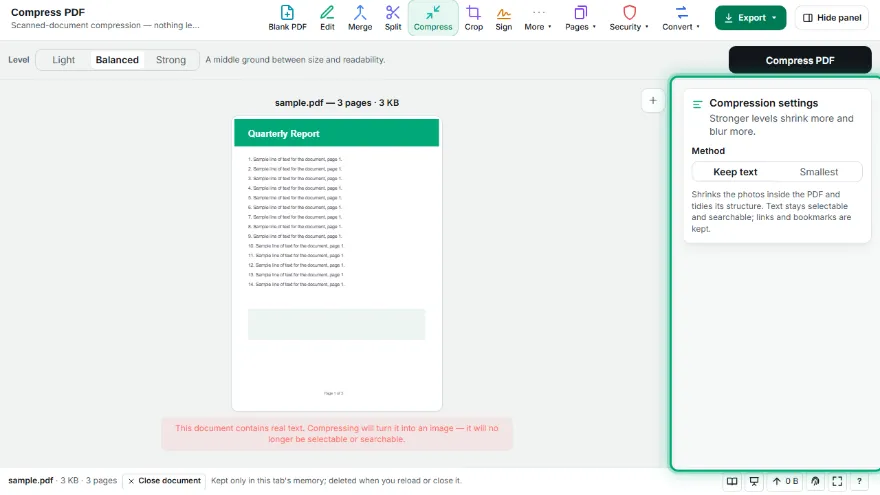Click the 'A middle ground between size' description
Image resolution: width=880 pixels, height=495 pixels.
pos(295,60)
